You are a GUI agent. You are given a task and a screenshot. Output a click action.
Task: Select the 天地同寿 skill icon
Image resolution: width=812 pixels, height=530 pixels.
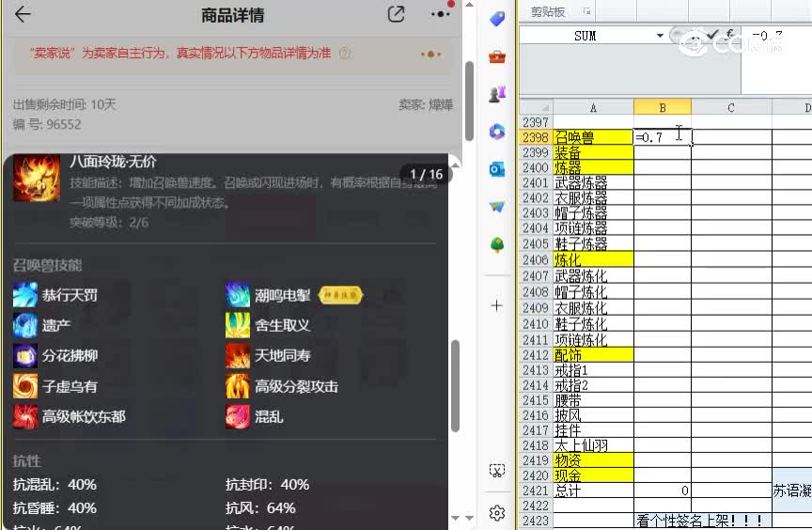pyautogui.click(x=238, y=356)
